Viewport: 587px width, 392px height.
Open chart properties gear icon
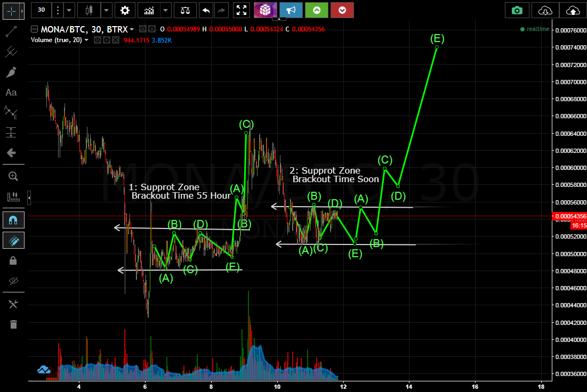(125, 10)
